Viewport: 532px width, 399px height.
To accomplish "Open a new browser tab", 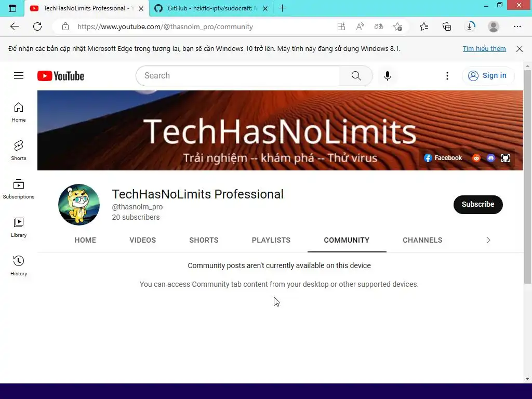I will [282, 8].
